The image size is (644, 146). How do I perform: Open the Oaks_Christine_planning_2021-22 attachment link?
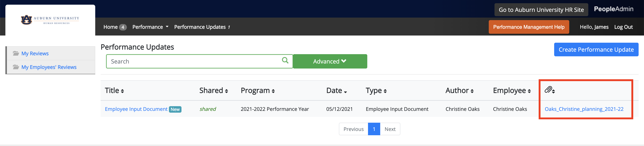coord(584,109)
